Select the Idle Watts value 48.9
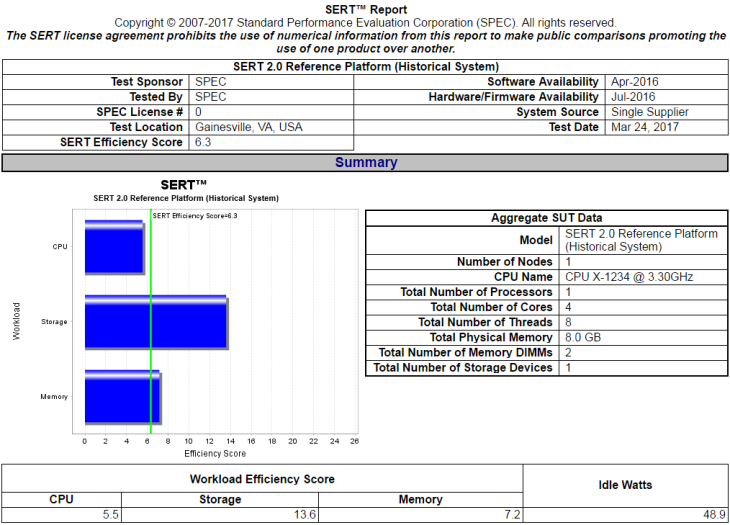Screen dimensions: 730x525 [714, 515]
